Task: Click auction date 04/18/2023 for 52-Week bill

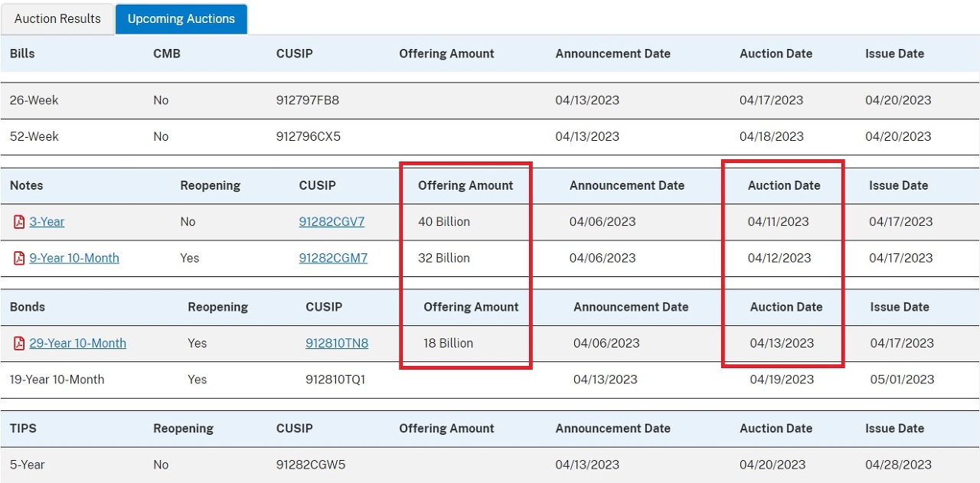Action: coord(772,136)
